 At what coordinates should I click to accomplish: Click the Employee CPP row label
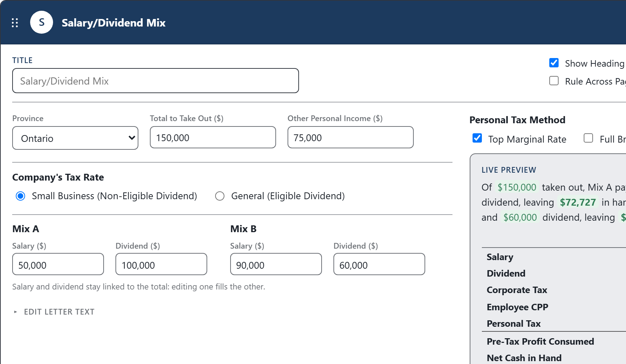pos(517,307)
